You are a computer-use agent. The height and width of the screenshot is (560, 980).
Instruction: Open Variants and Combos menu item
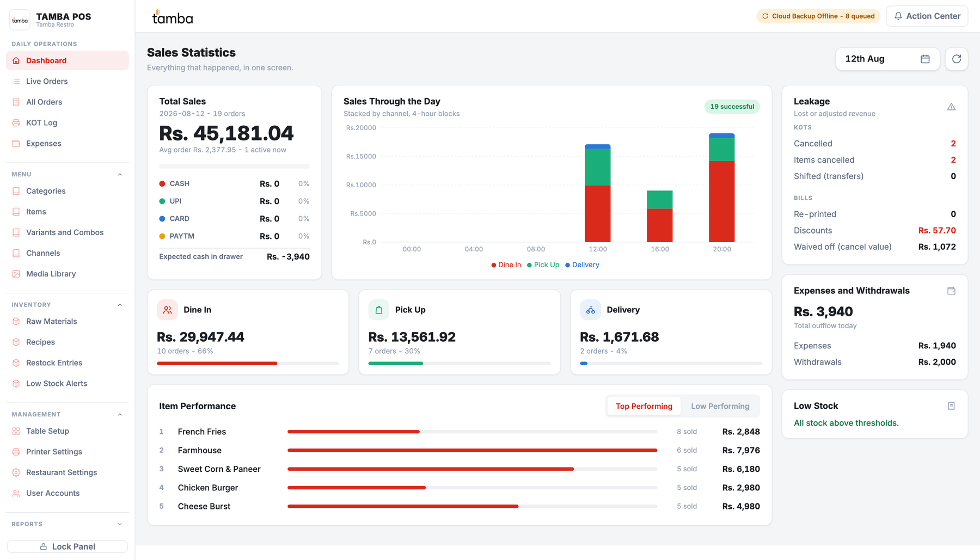click(x=68, y=233)
